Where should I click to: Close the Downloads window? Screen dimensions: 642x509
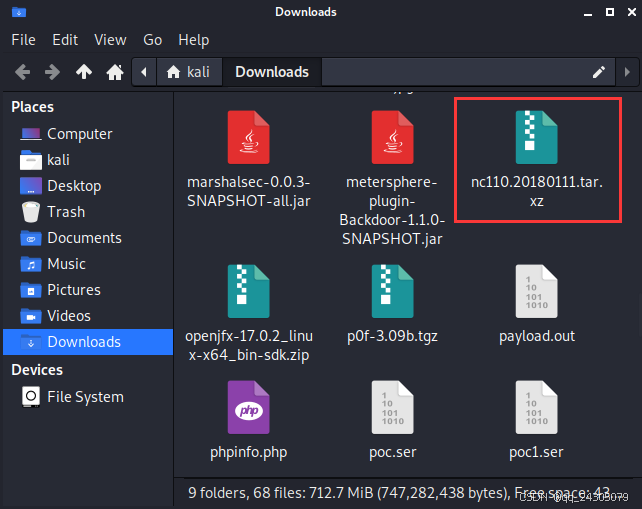632,12
